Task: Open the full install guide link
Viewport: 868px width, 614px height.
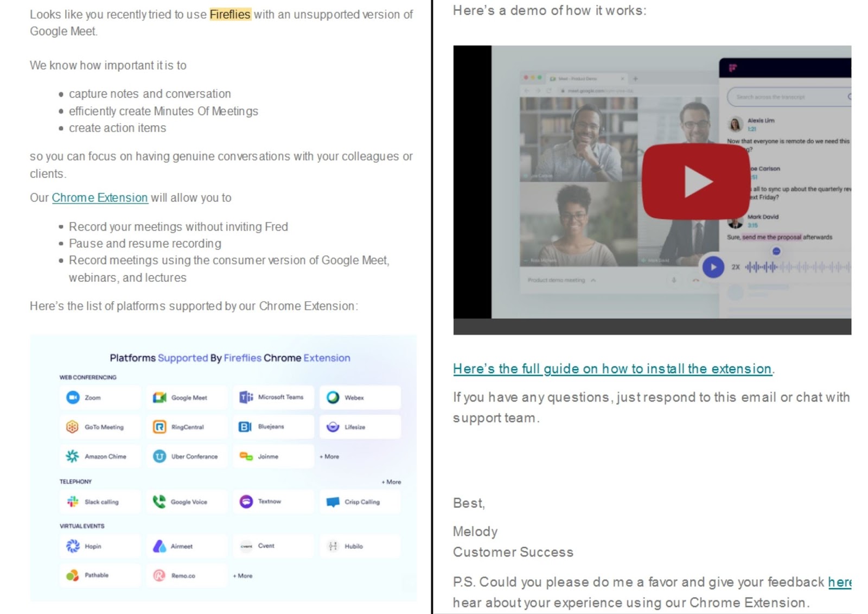Action: (614, 369)
